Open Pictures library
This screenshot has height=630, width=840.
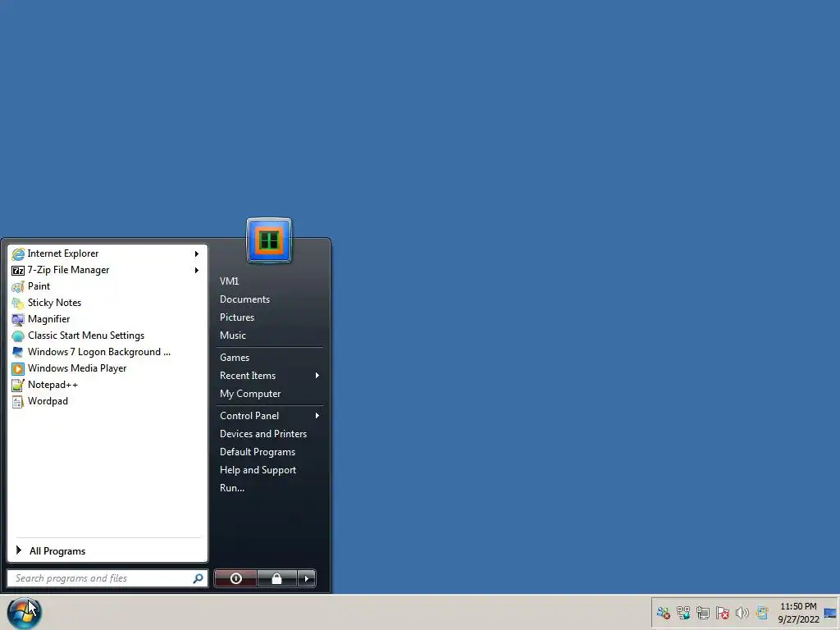[x=237, y=317]
